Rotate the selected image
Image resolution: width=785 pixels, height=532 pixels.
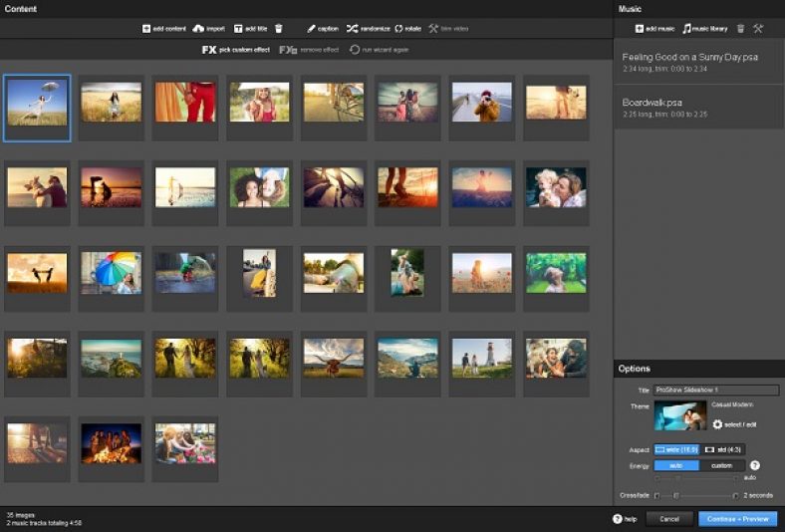pyautogui.click(x=399, y=29)
